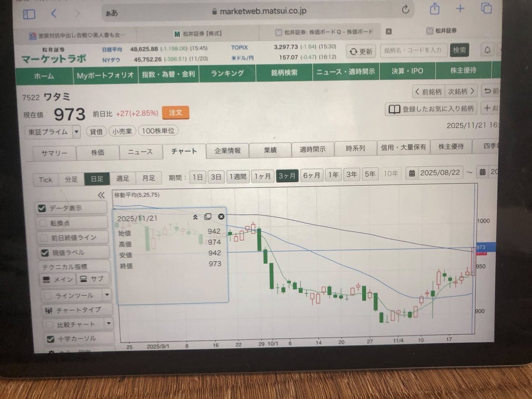
Task: Open the 東証プライム market dropdown
Action: click(x=76, y=132)
